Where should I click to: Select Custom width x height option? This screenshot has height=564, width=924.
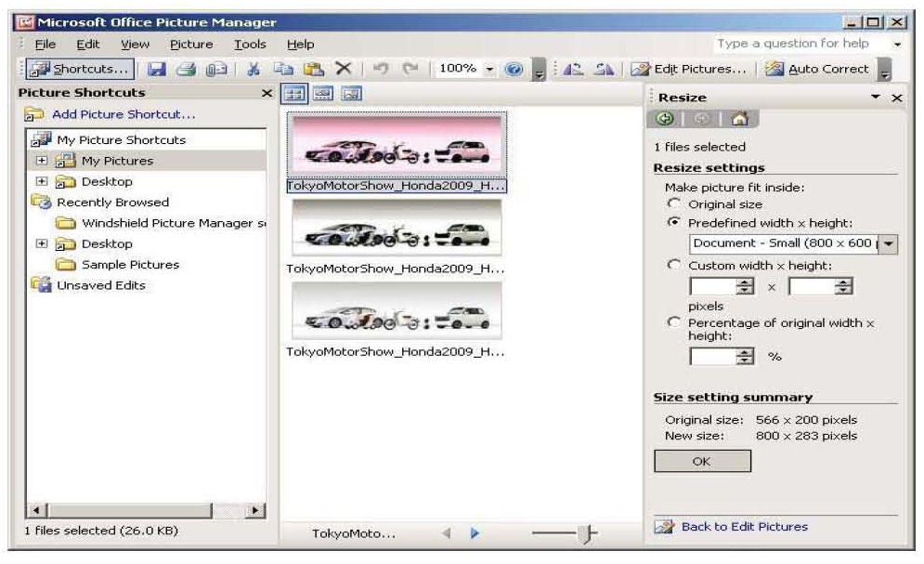tap(675, 265)
